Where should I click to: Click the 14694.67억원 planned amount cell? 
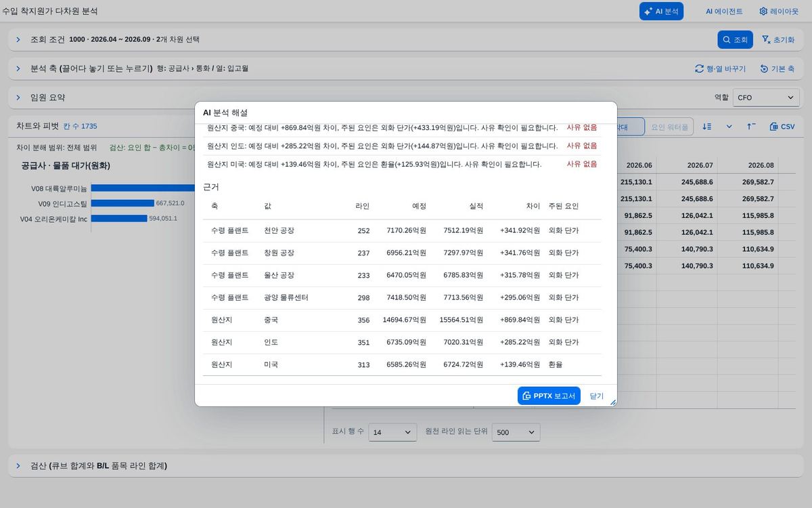coord(404,320)
